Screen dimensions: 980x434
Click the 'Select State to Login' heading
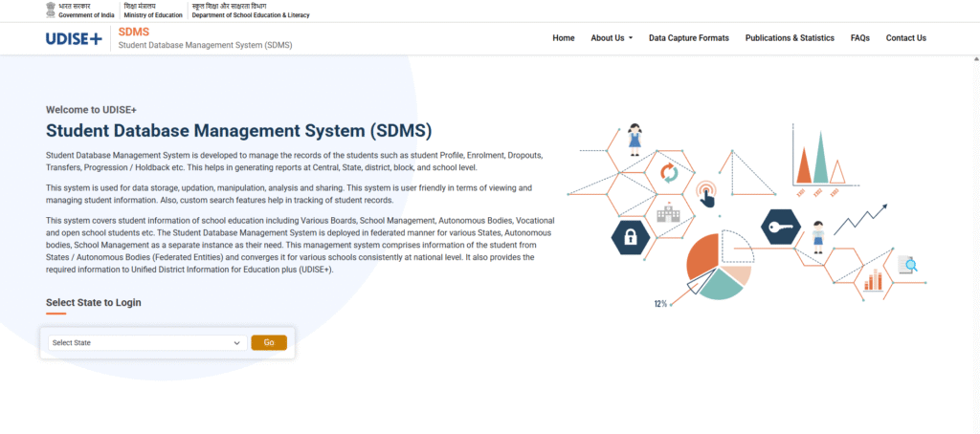coord(93,302)
